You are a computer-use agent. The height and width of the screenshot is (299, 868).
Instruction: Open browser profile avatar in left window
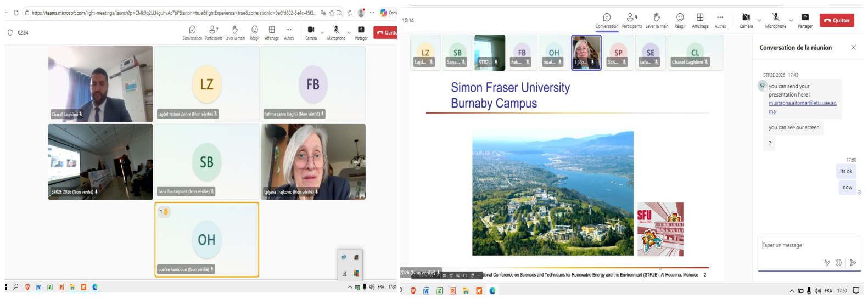[361, 13]
